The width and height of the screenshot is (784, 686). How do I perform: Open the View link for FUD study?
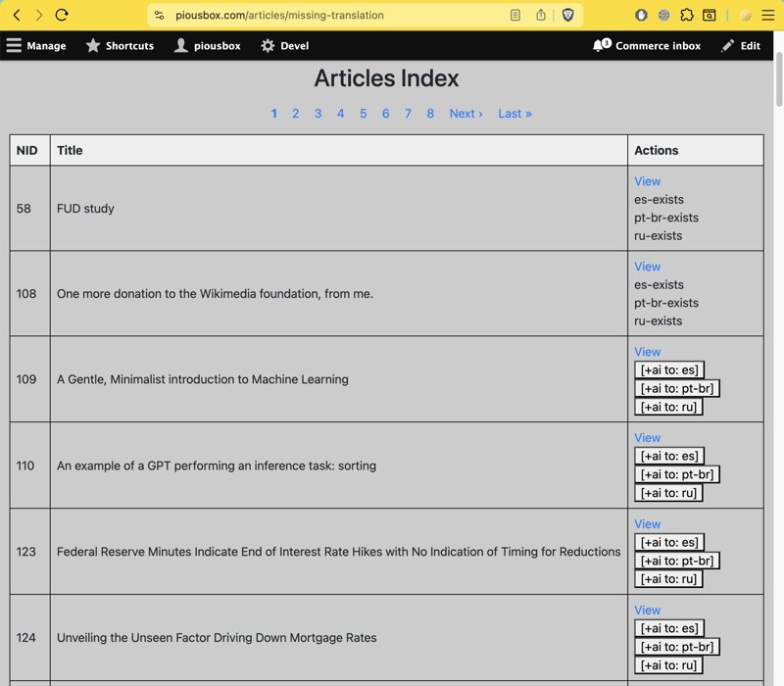tap(647, 181)
